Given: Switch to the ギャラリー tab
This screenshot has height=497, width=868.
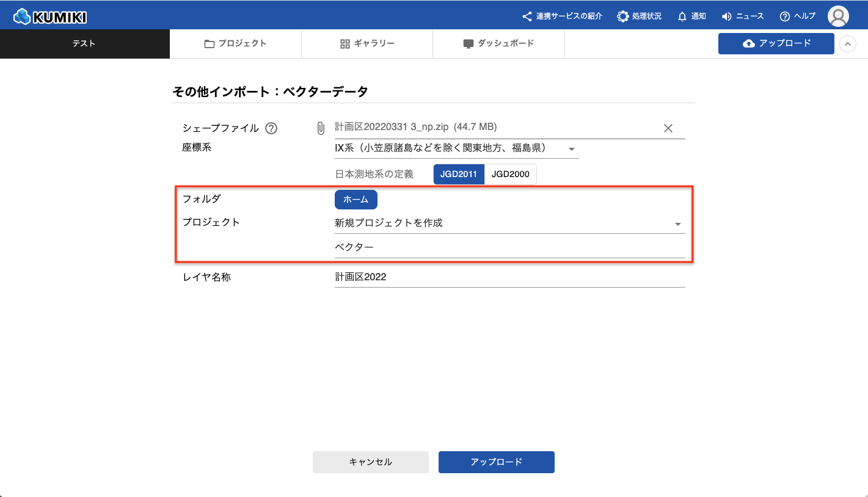Looking at the screenshot, I should click(x=367, y=44).
